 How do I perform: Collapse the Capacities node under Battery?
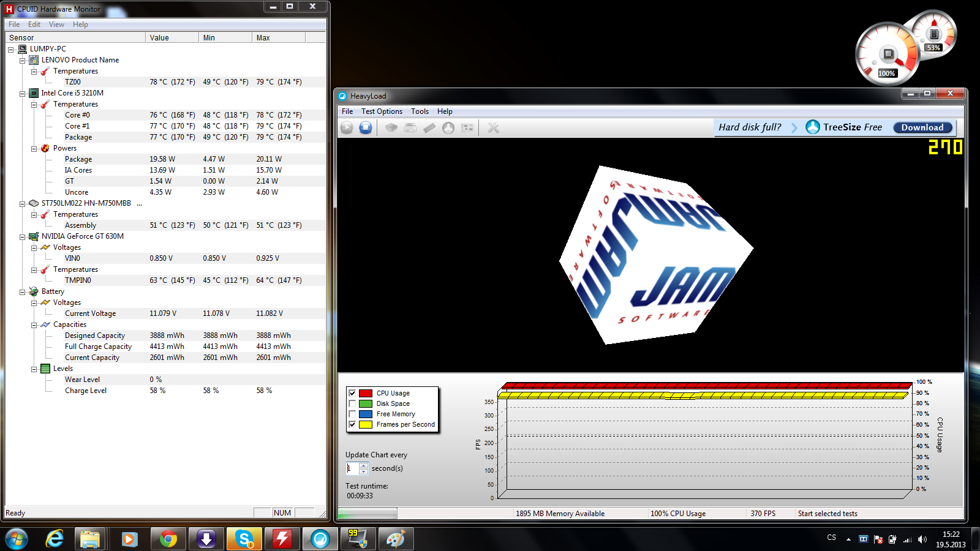tap(34, 325)
